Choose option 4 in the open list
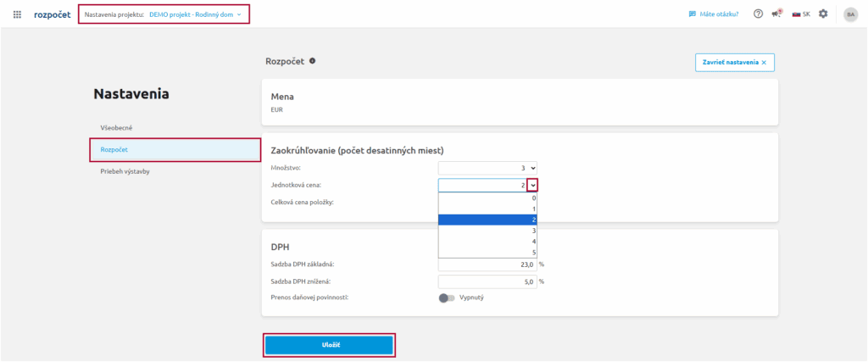 [x=487, y=242]
